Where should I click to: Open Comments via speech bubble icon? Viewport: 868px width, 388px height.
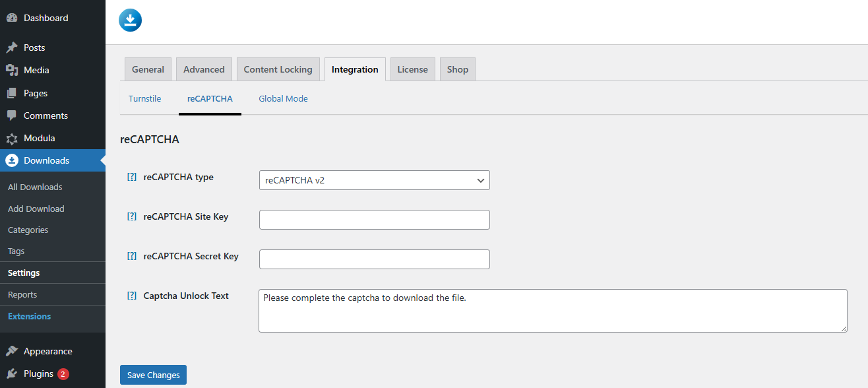tap(12, 115)
